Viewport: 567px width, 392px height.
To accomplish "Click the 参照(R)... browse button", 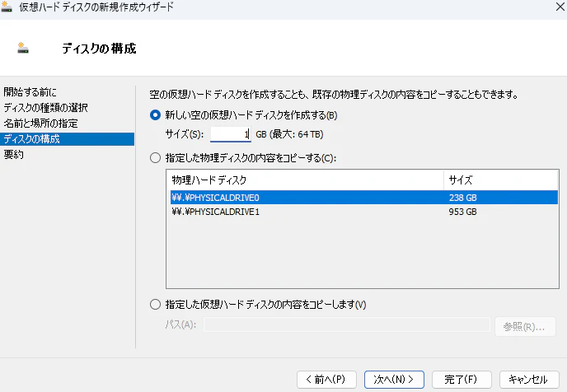I will point(525,327).
